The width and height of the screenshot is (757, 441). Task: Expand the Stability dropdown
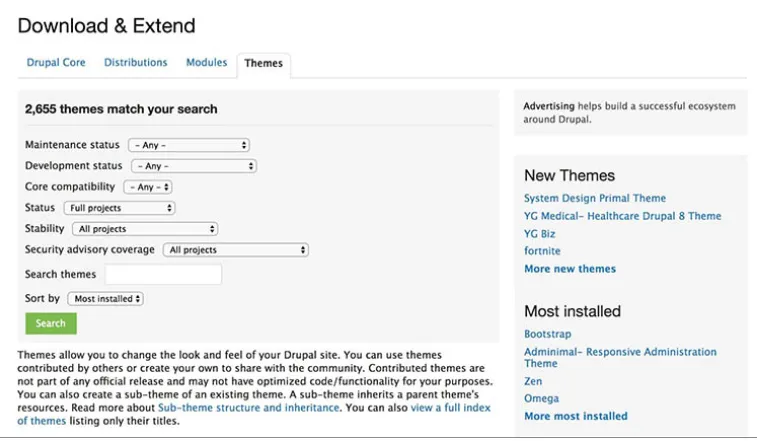point(146,229)
